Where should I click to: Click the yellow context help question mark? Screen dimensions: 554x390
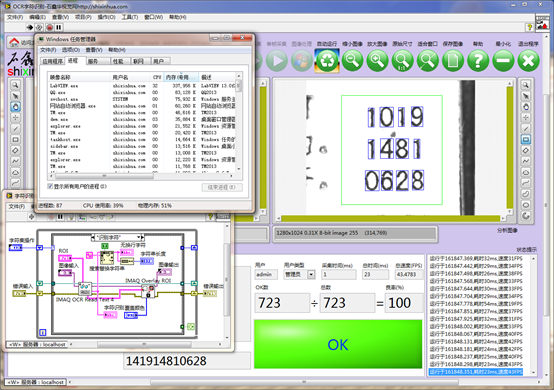pyautogui.click(x=529, y=27)
